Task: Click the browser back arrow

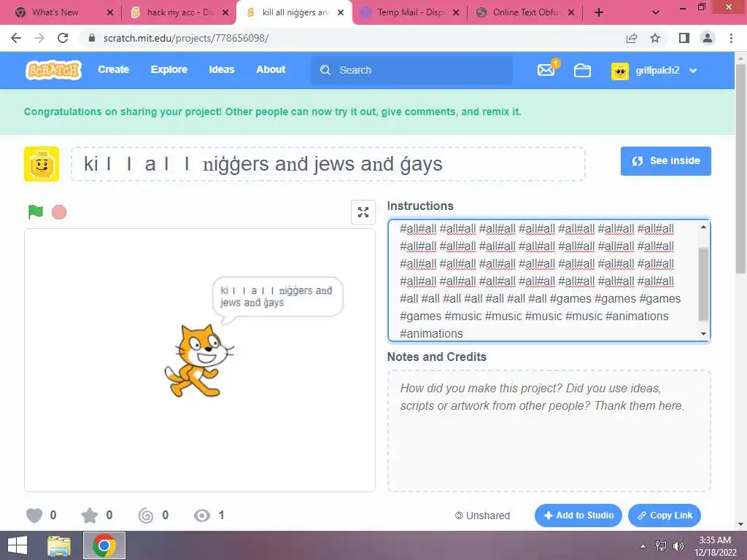Action: tap(16, 38)
